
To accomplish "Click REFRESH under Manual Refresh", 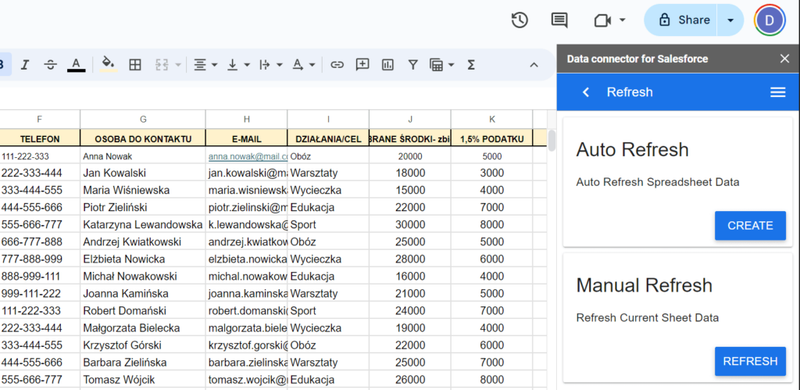I will 750,361.
